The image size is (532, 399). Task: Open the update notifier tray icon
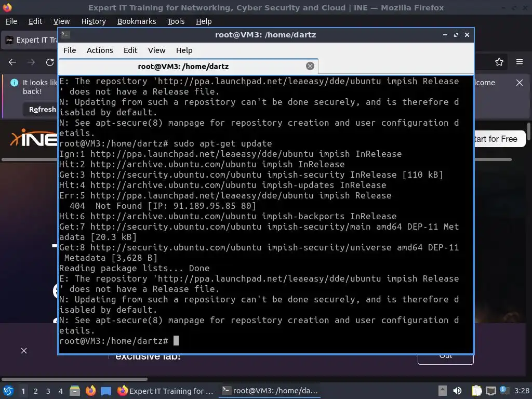(504, 391)
